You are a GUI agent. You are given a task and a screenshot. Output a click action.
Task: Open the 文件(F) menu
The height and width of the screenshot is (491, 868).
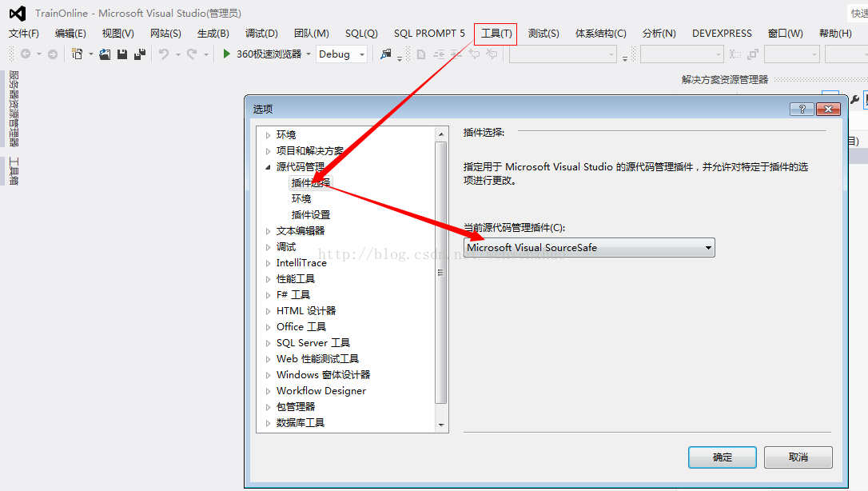coord(24,34)
